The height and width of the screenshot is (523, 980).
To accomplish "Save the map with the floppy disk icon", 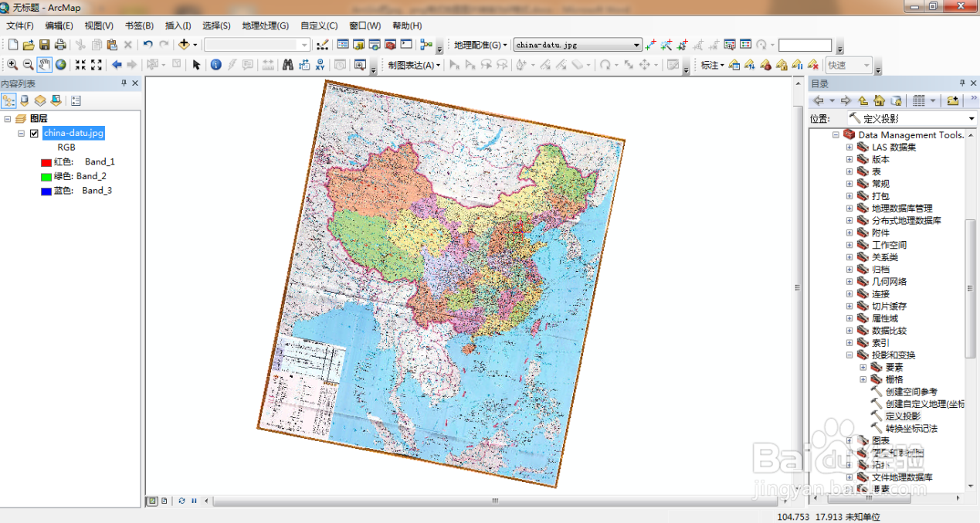I will pos(45,45).
